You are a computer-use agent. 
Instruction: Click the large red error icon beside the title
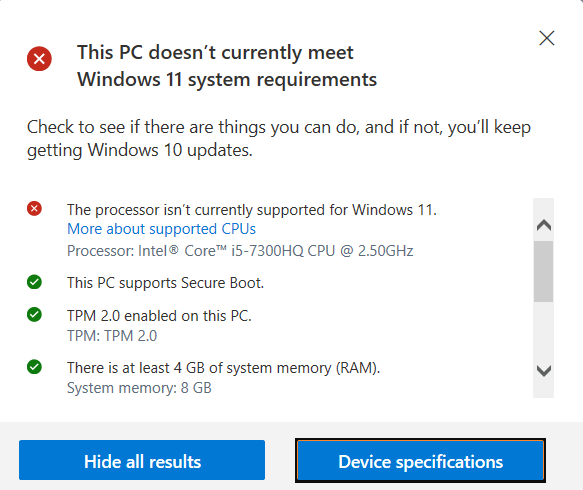point(39,59)
